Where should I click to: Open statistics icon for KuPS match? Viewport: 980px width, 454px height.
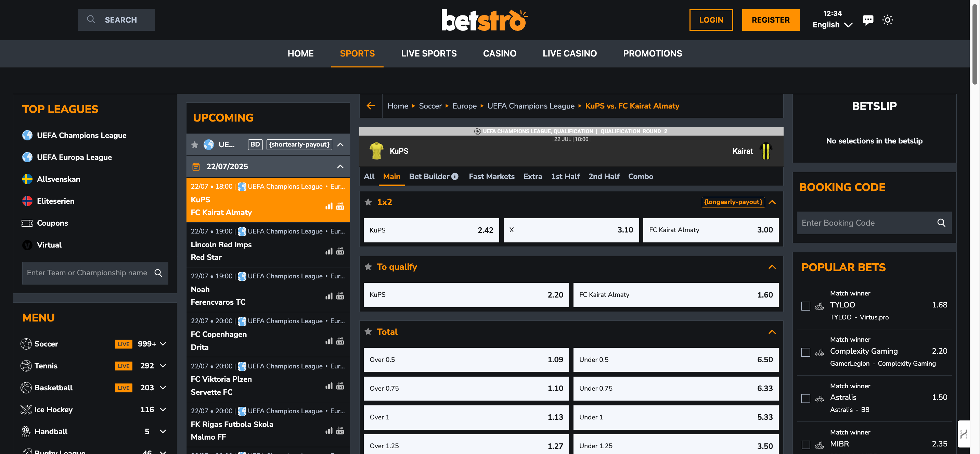(x=329, y=206)
